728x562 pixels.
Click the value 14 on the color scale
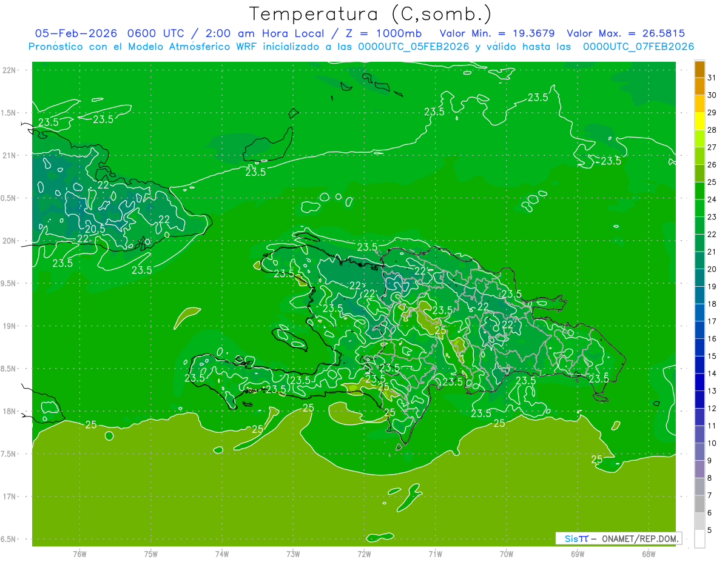tap(712, 373)
